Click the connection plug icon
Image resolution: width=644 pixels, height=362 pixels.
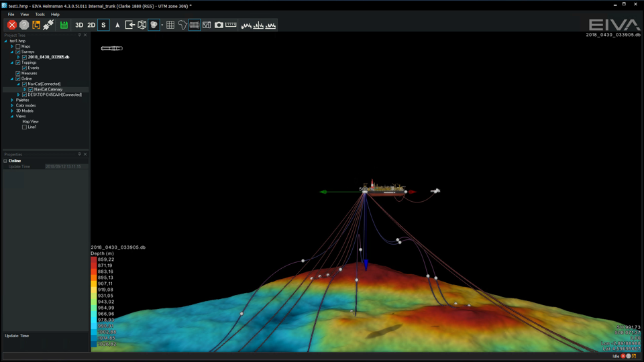pos(48,25)
